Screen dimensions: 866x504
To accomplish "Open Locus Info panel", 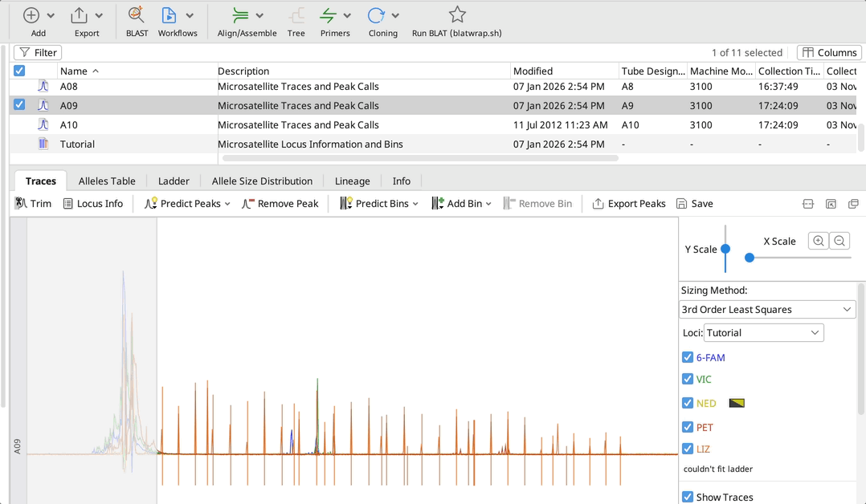I will coord(93,204).
